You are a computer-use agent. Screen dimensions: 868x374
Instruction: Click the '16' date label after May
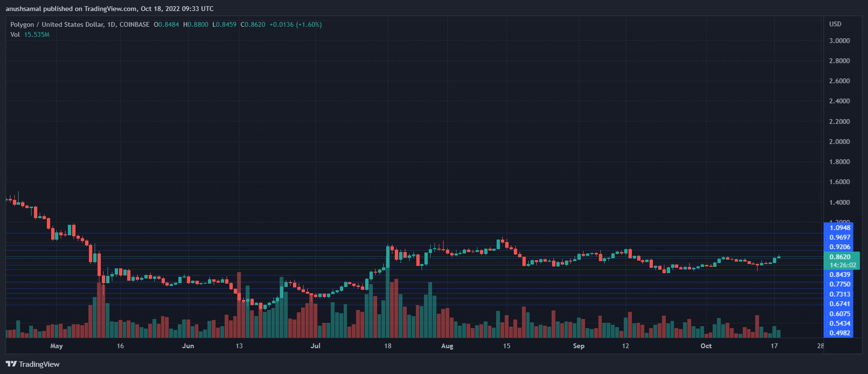pyautogui.click(x=120, y=346)
